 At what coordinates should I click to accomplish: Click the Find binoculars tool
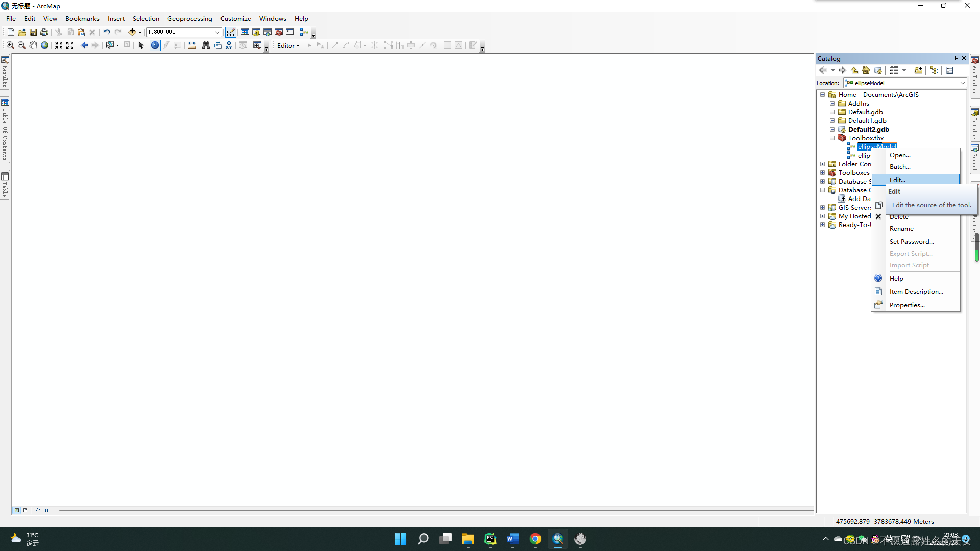206,45
